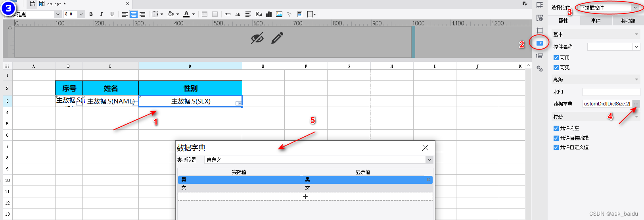Add new row with plus button
Viewport: 644px width, 220px height.
click(305, 197)
